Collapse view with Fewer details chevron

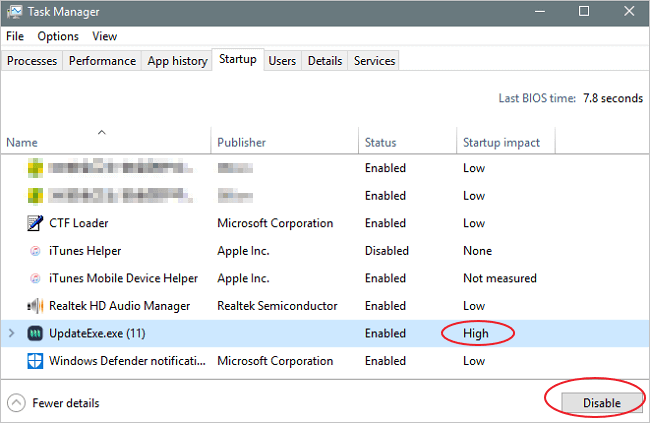coord(17,403)
